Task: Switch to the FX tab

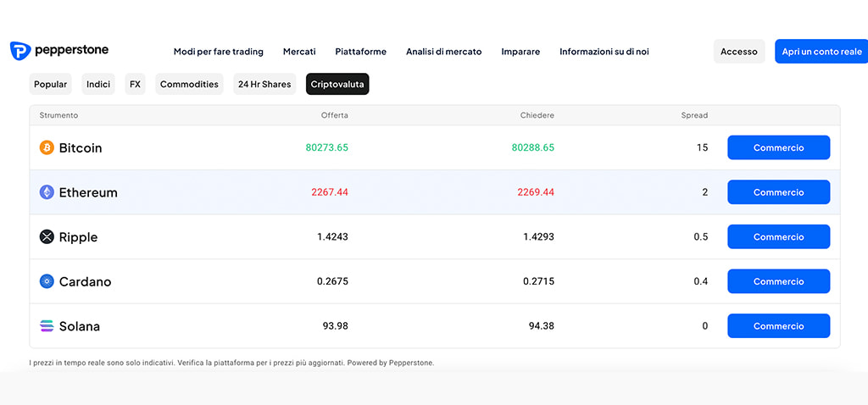Action: [x=135, y=84]
